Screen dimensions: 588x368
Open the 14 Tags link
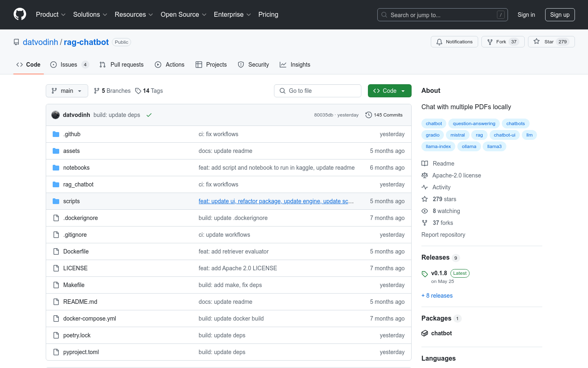(149, 91)
